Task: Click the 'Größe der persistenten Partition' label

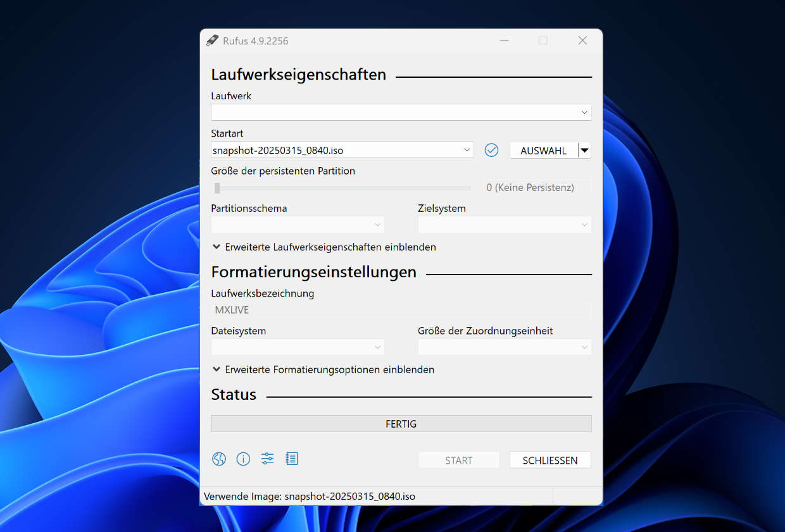Action: point(283,171)
